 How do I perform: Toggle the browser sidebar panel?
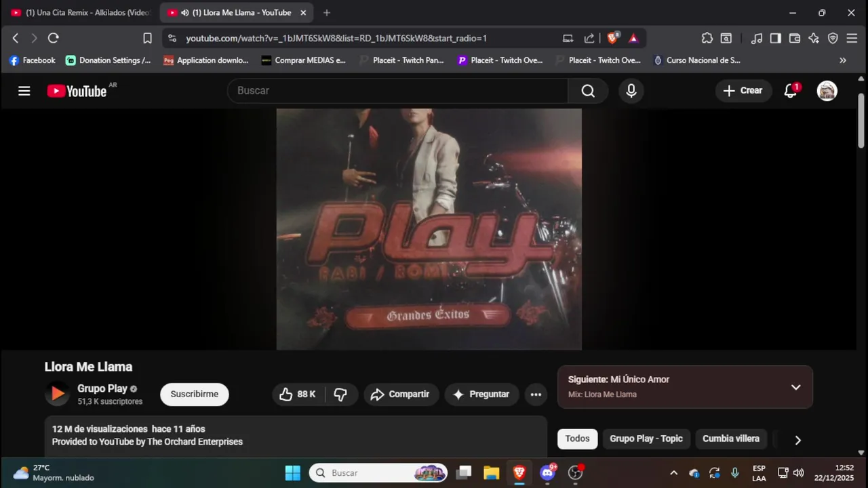[x=776, y=39]
